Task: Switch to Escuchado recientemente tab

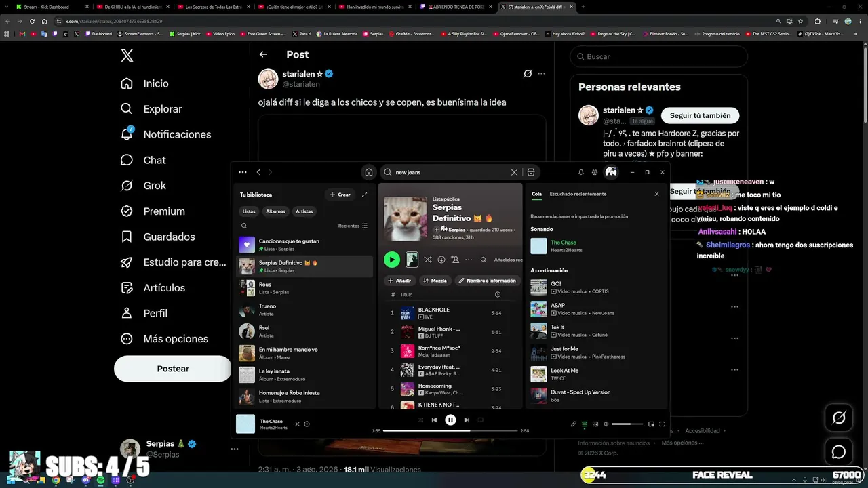Action: click(x=578, y=194)
